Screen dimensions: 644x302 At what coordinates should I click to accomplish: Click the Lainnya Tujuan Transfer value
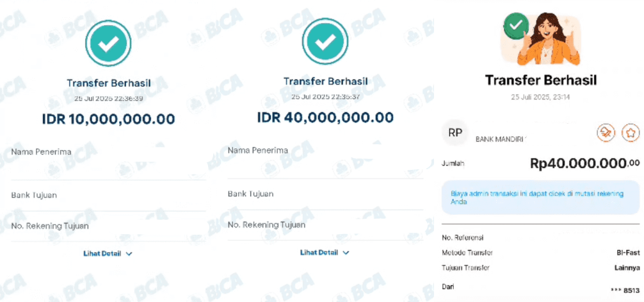(x=627, y=268)
